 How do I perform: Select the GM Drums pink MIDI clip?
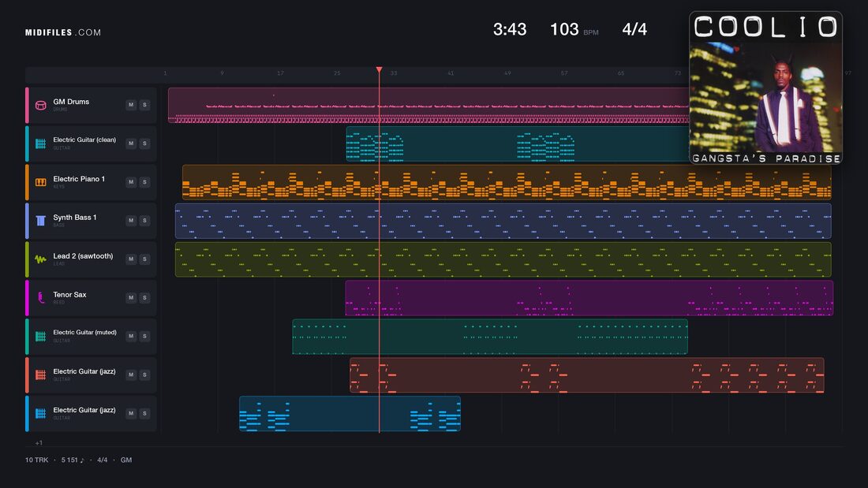[428, 105]
